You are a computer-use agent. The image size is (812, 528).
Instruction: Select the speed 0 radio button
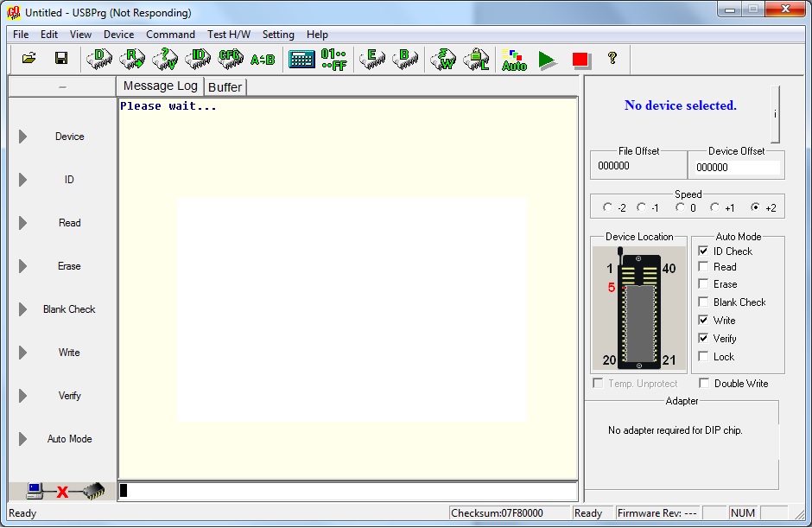coord(681,207)
